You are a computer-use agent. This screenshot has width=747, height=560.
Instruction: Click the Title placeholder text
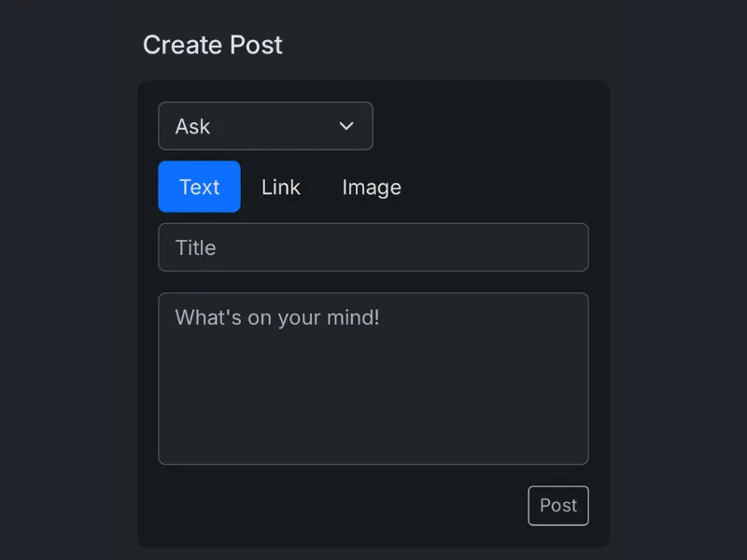point(196,247)
